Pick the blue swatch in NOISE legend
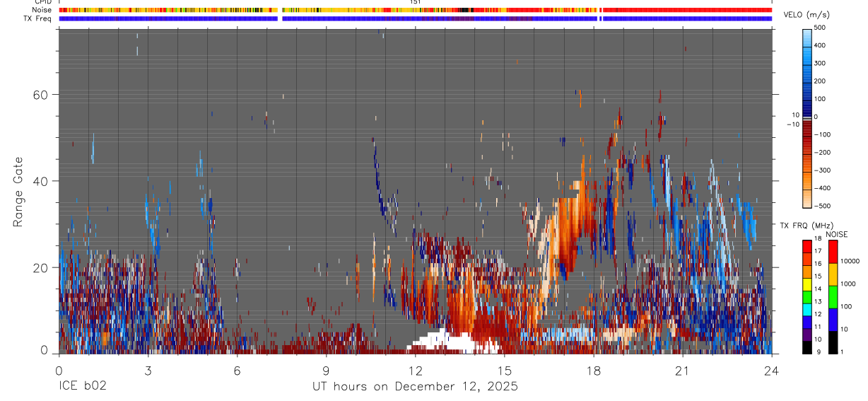 tap(833, 320)
